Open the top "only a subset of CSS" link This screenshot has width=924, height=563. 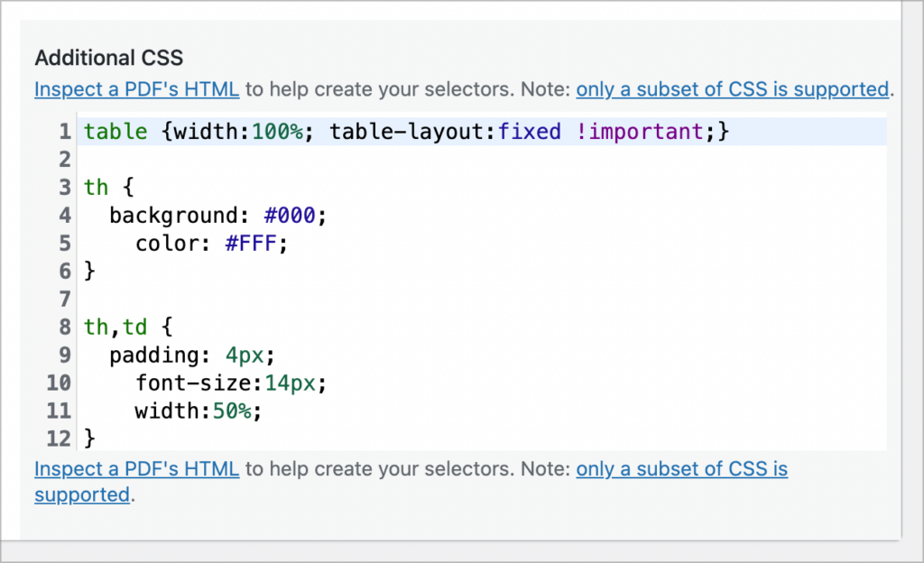(733, 89)
